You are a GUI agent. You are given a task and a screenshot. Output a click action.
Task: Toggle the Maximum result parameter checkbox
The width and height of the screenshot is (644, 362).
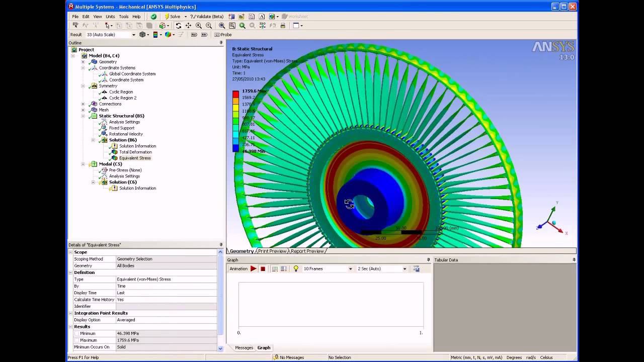pos(76,340)
